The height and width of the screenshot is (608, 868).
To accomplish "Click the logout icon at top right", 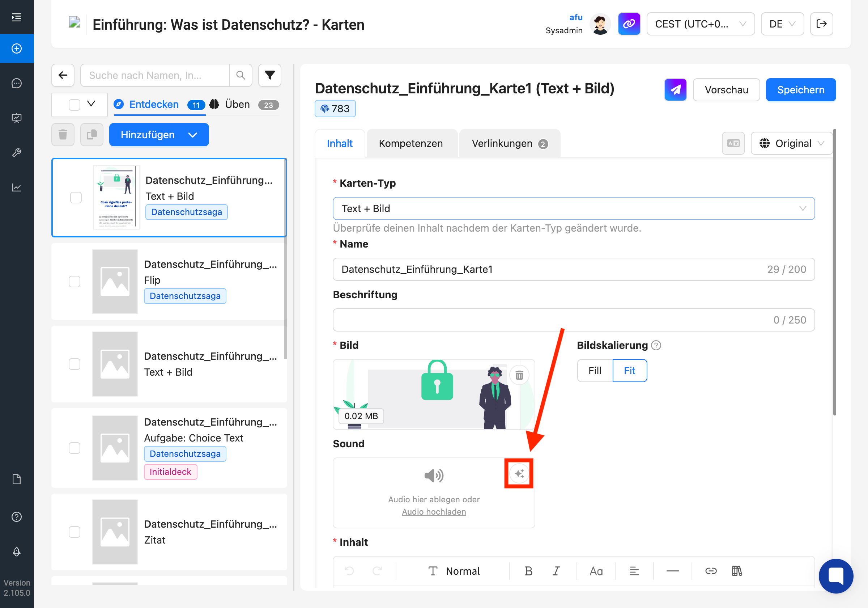I will [821, 24].
